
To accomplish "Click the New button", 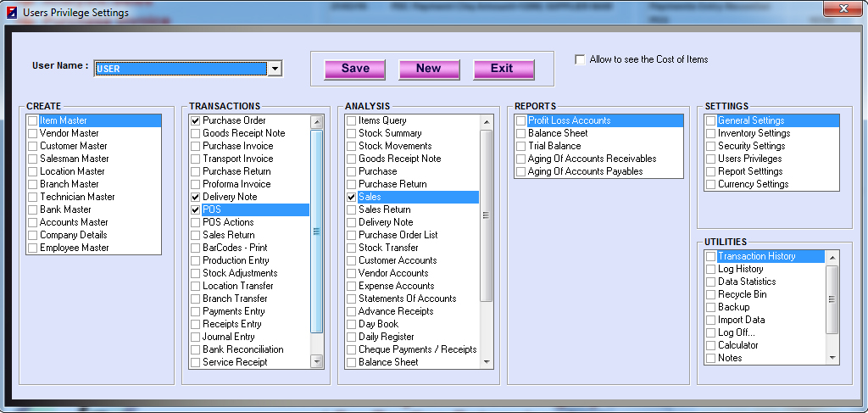I will [428, 69].
